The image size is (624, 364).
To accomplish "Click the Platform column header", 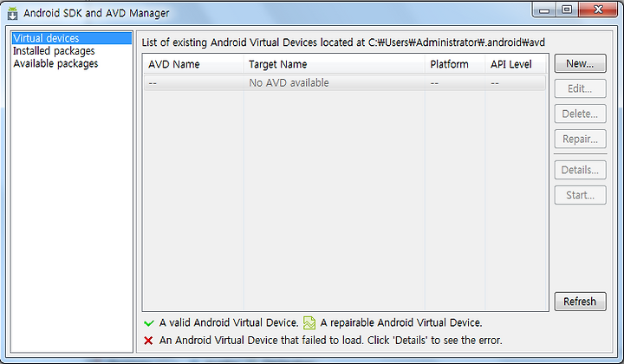I will 455,64.
